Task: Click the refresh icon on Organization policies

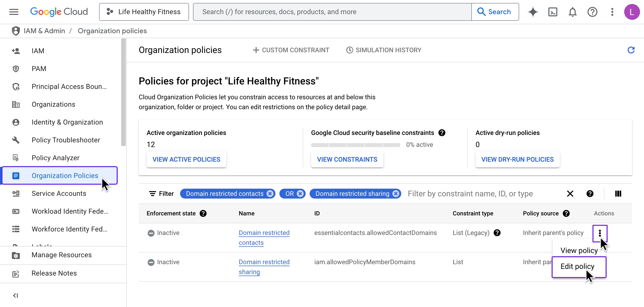Action: pyautogui.click(x=631, y=50)
